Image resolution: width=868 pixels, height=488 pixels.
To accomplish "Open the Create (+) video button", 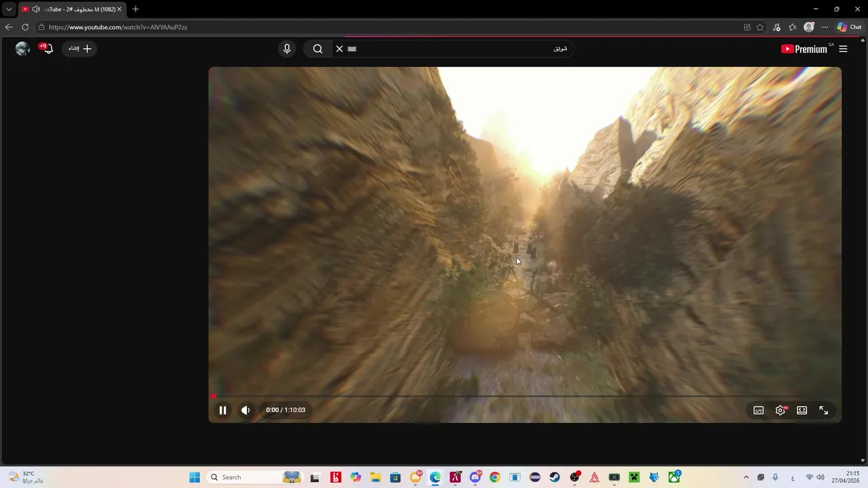I will pyautogui.click(x=80, y=49).
